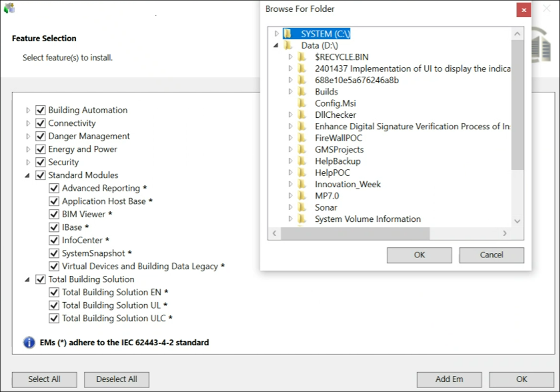The image size is (560, 392).
Task: Click the Sonar folder icon
Action: coord(302,207)
